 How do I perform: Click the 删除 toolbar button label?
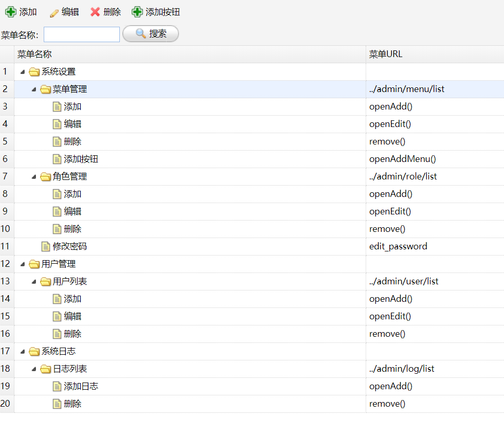tap(112, 12)
